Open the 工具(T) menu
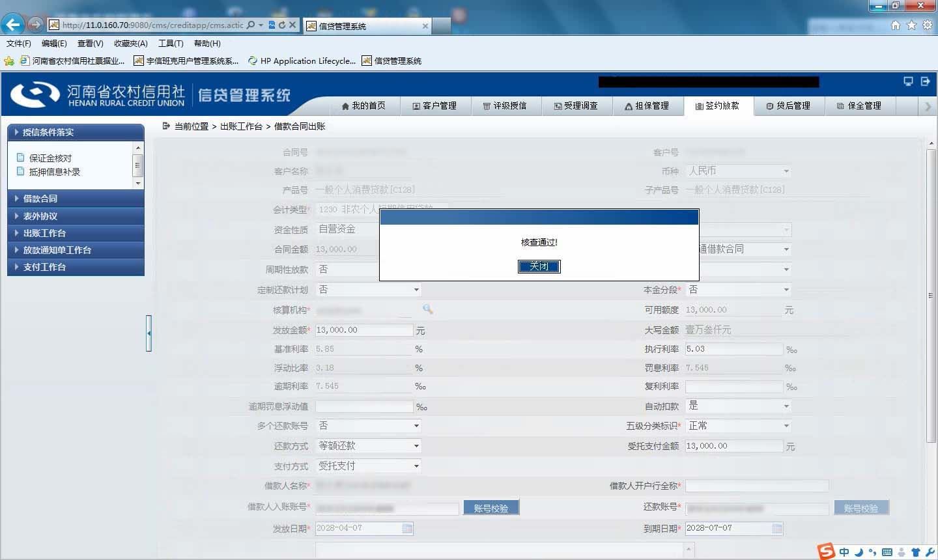Image resolution: width=938 pixels, height=560 pixels. [x=171, y=44]
